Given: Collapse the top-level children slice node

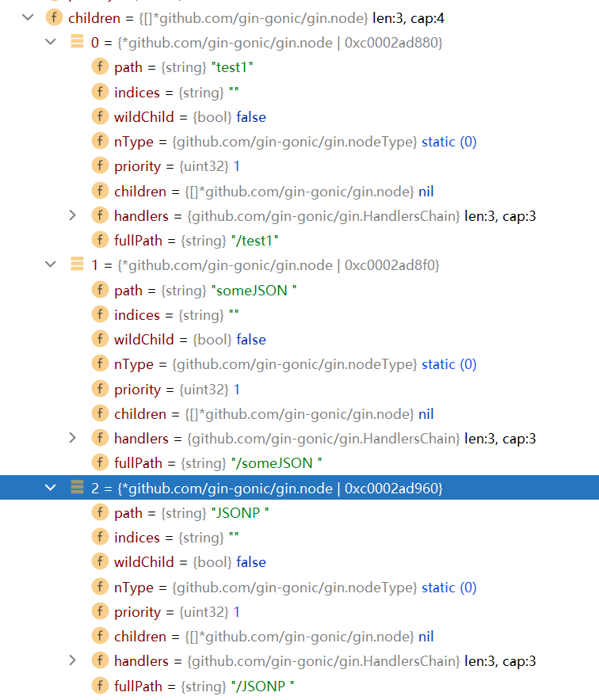Looking at the screenshot, I should tap(28, 18).
